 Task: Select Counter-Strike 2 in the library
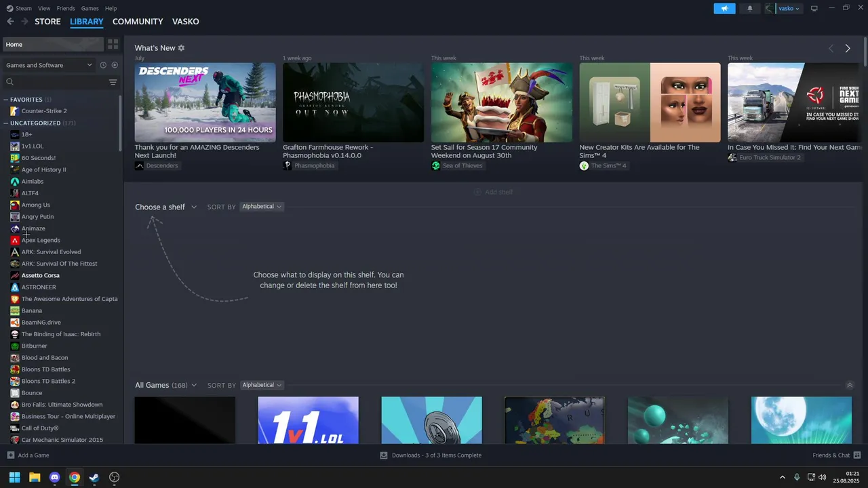pyautogui.click(x=43, y=111)
